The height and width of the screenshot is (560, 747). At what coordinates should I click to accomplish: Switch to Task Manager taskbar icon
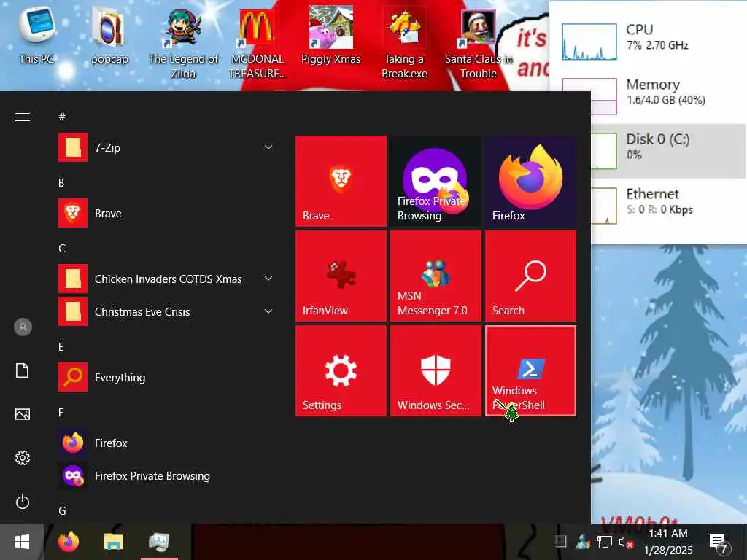[159, 542]
